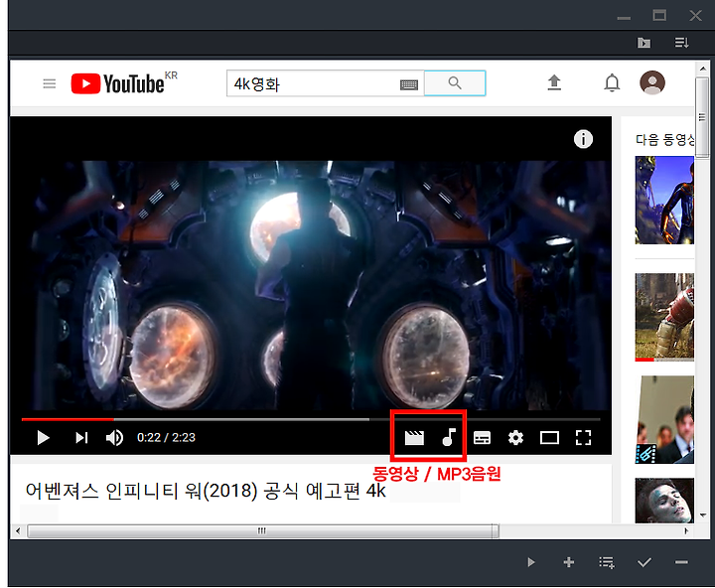This screenshot has height=588, width=715.
Task: Open the first Spider-Man suggested thumbnail
Action: (664, 200)
